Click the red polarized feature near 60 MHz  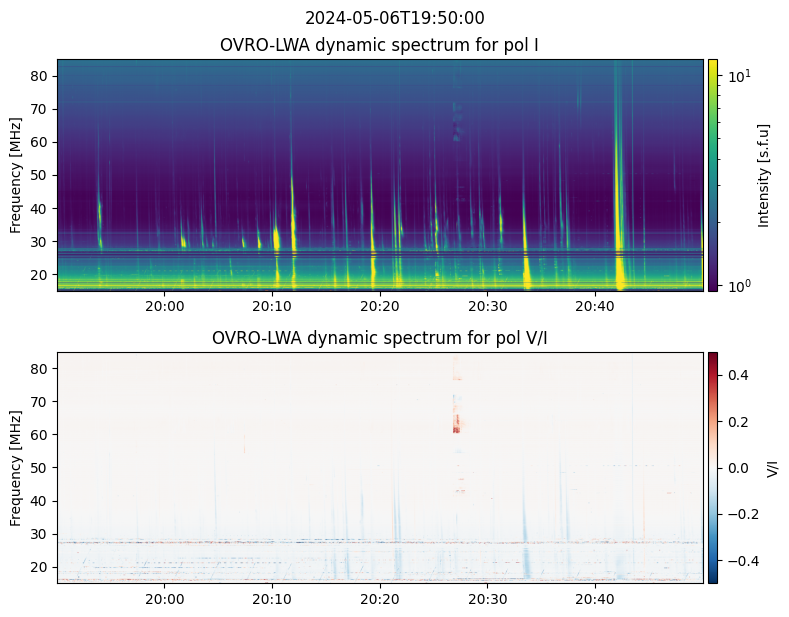point(456,423)
